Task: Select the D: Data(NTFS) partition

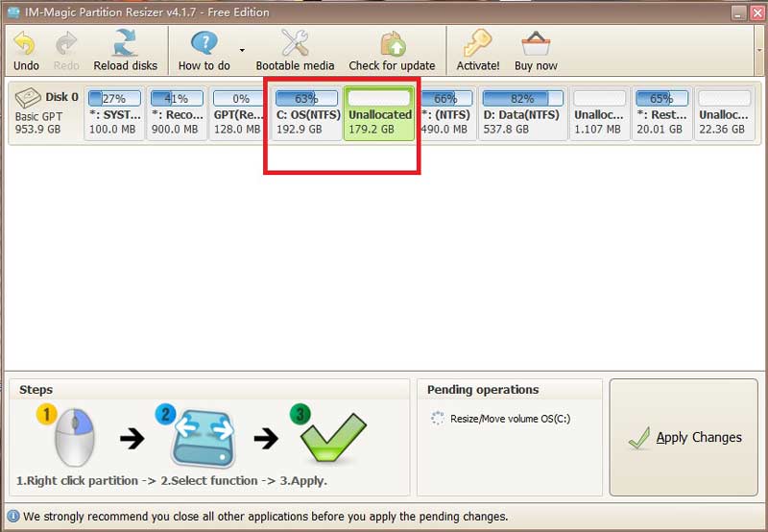Action: point(522,113)
